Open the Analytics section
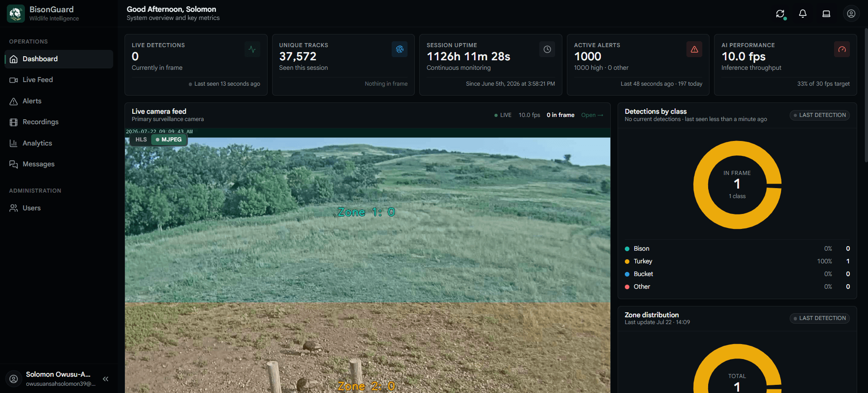The height and width of the screenshot is (393, 868). [59, 143]
